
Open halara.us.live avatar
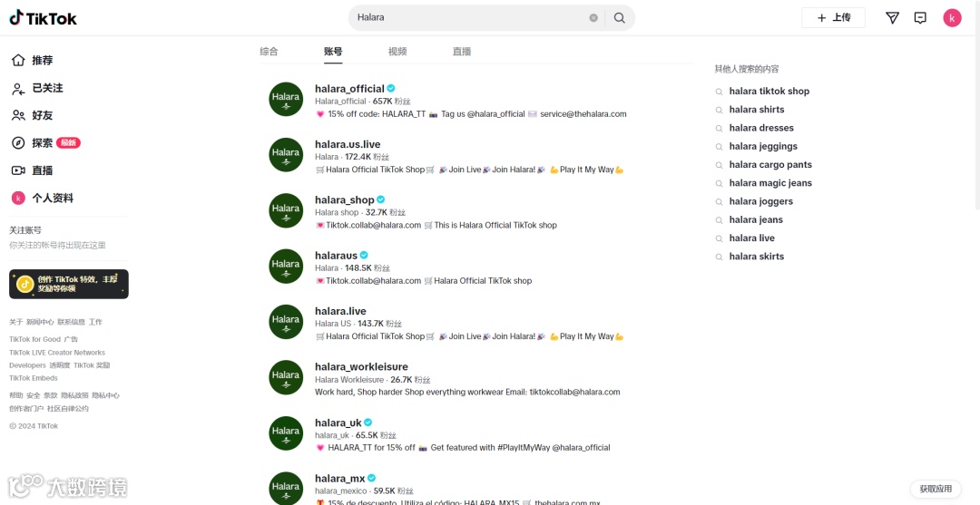pyautogui.click(x=286, y=155)
